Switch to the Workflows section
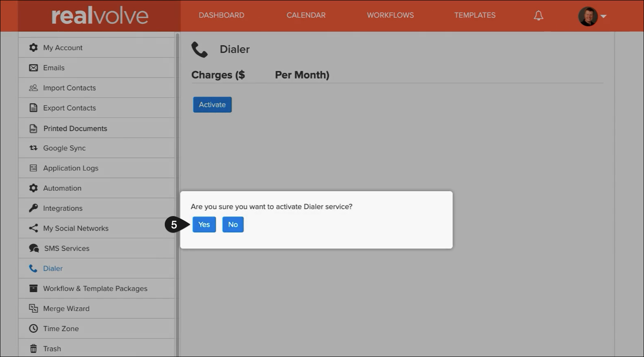The width and height of the screenshot is (644, 357). 390,15
